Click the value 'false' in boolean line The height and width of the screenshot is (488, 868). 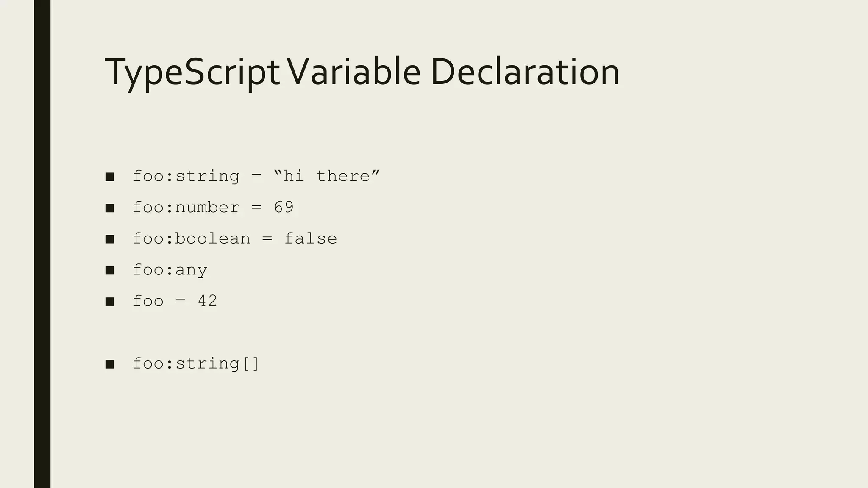click(x=311, y=238)
